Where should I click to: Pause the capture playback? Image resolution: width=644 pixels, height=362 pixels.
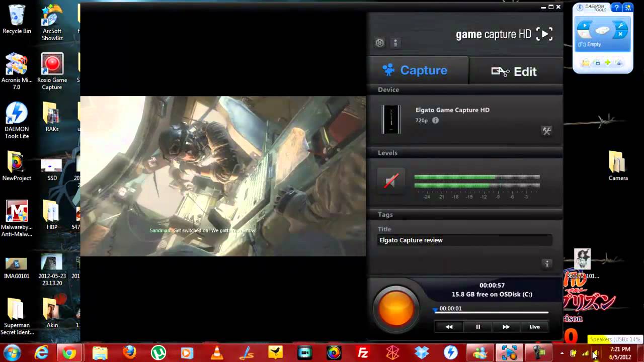478,327
